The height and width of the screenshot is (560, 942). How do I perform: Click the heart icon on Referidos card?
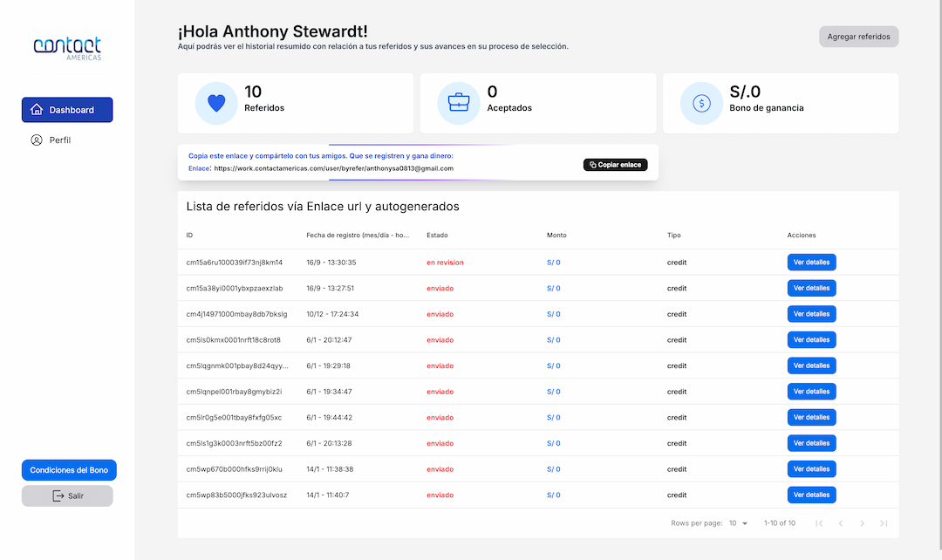pos(216,103)
